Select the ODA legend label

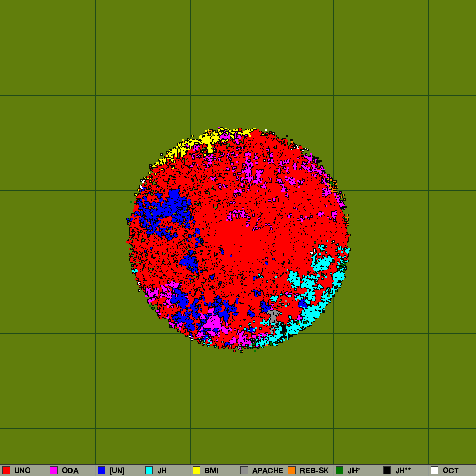[70, 471]
